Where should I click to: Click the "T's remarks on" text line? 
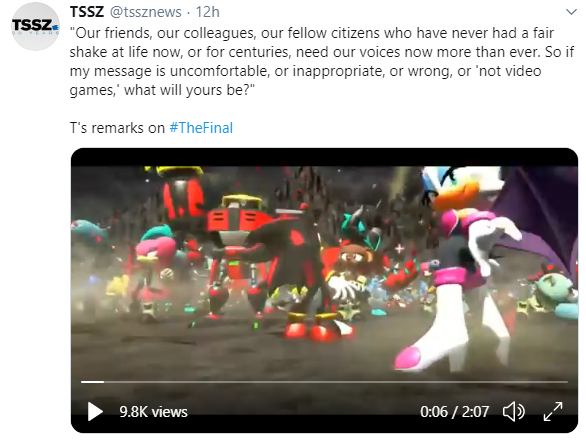pyautogui.click(x=117, y=128)
